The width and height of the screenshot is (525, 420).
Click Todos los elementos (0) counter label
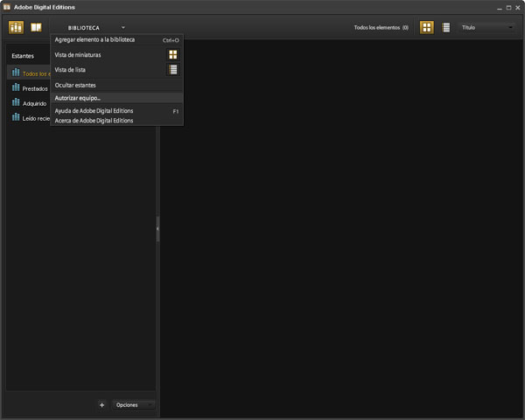click(381, 27)
